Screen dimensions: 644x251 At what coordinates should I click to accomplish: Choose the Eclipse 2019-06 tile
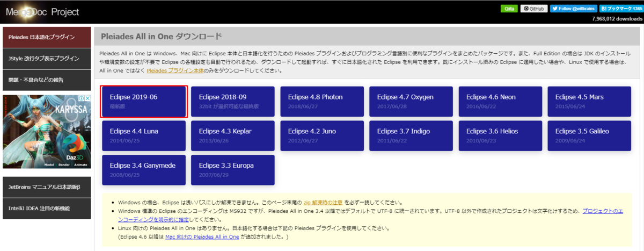(x=144, y=102)
